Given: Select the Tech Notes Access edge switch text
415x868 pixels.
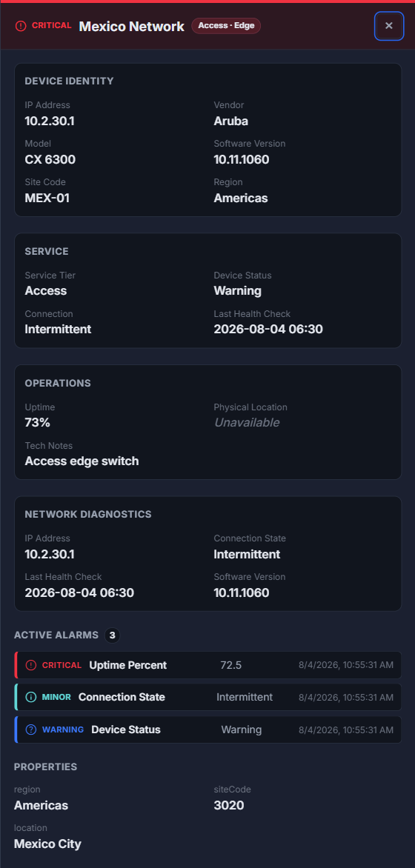Looking at the screenshot, I should [82, 461].
